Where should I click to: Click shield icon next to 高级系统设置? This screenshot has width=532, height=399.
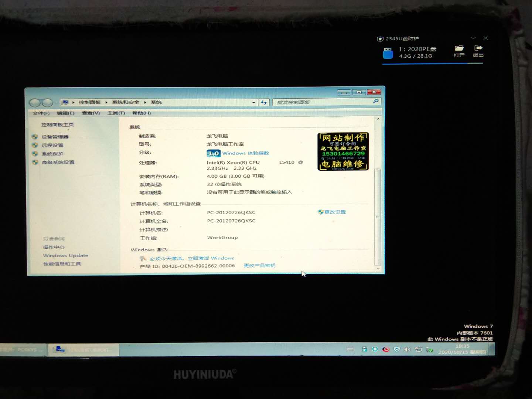tap(35, 162)
